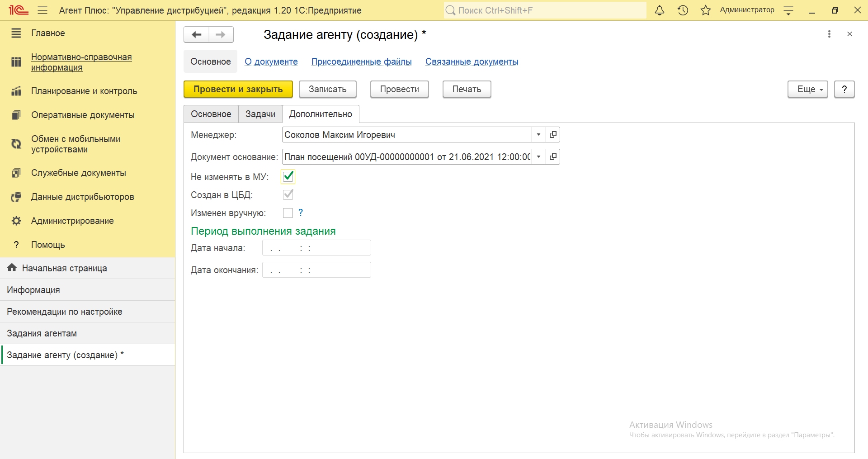Image resolution: width=868 pixels, height=459 pixels.
Task: Click the search magnifier icon
Action: (x=451, y=10)
